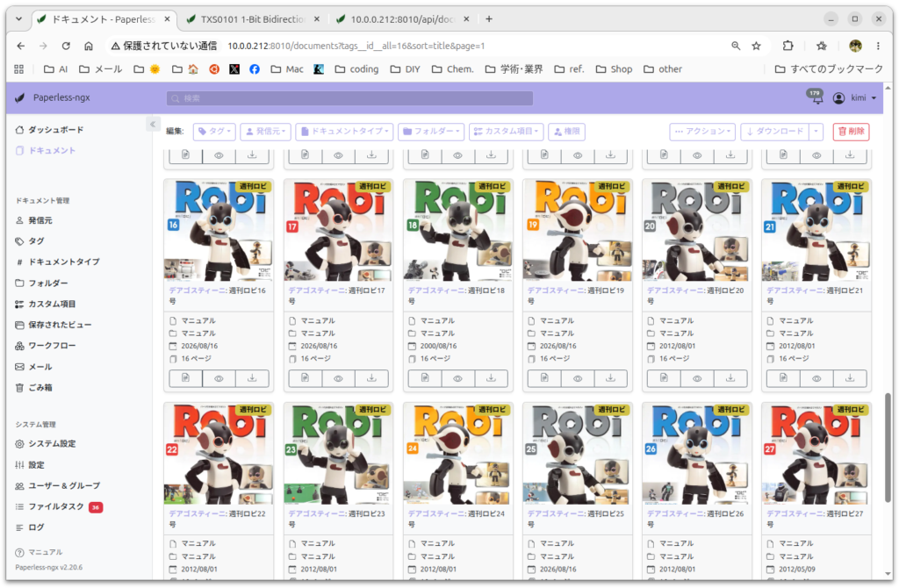The width and height of the screenshot is (899, 588).
Task: Reload the page with the browser refresh icon
Action: pos(66,46)
